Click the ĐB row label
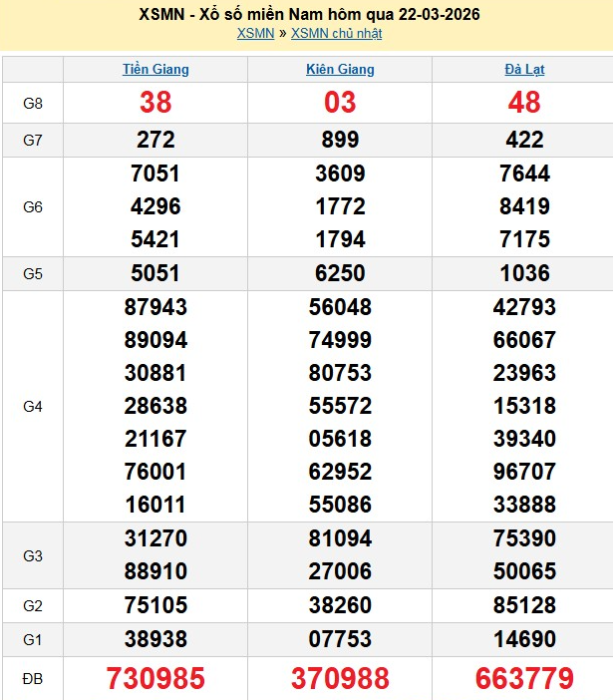 (x=33, y=679)
